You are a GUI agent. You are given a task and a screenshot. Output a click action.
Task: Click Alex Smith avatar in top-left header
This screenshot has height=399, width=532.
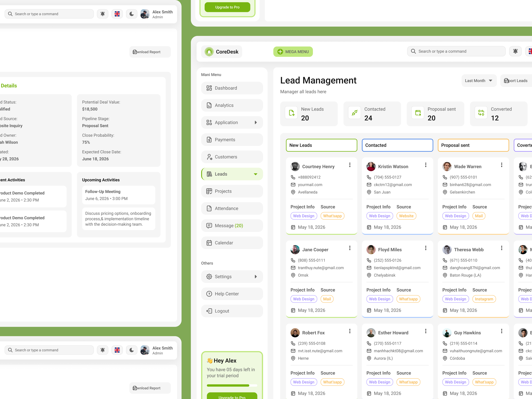[x=145, y=14]
